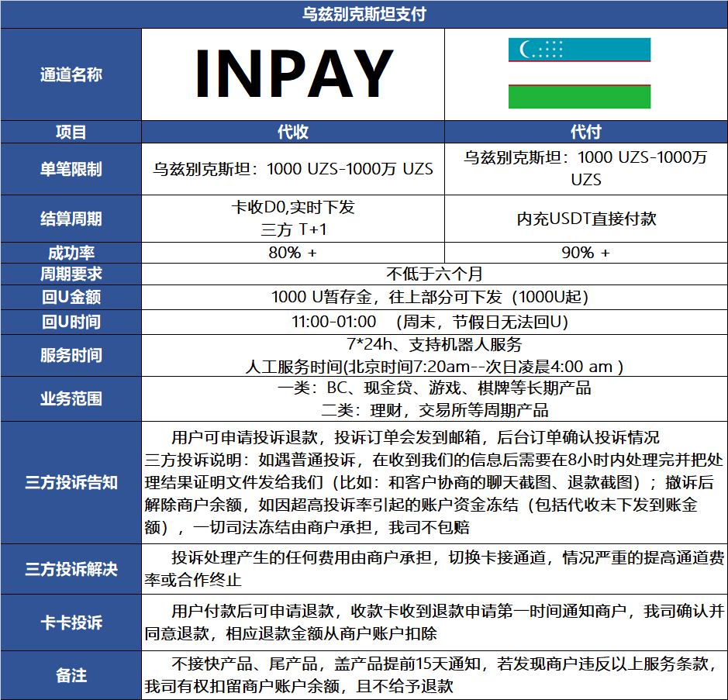
Task: Select the 内充USDT直接付款 cell
Action: coord(585,218)
